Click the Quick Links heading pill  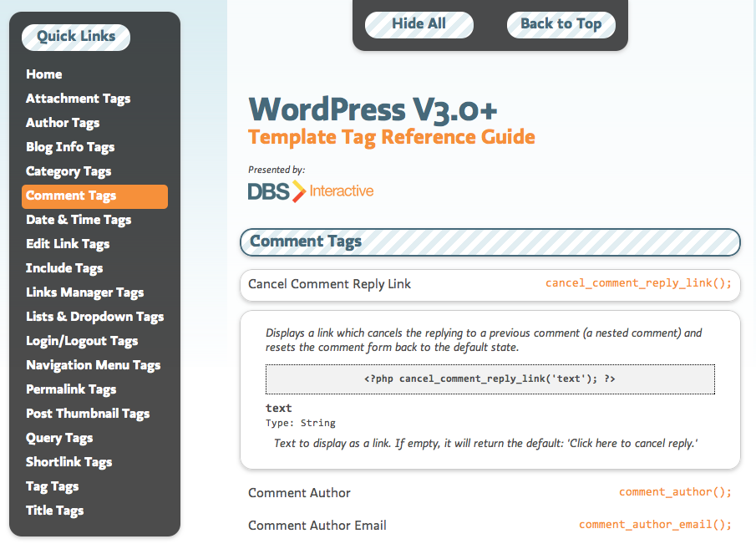76,37
